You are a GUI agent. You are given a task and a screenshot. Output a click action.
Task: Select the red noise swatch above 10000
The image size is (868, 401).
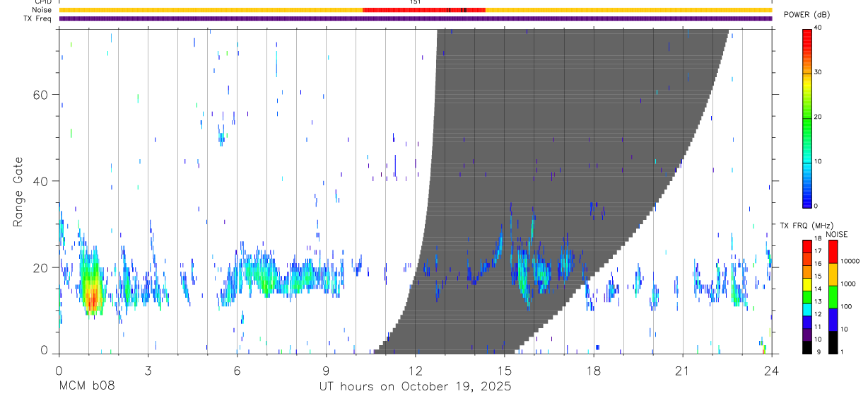coord(833,252)
